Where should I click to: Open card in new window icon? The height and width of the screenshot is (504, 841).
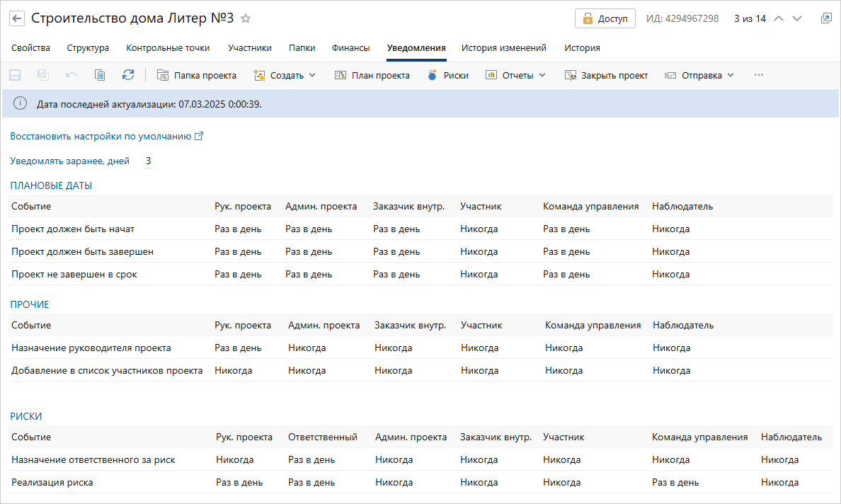point(826,18)
